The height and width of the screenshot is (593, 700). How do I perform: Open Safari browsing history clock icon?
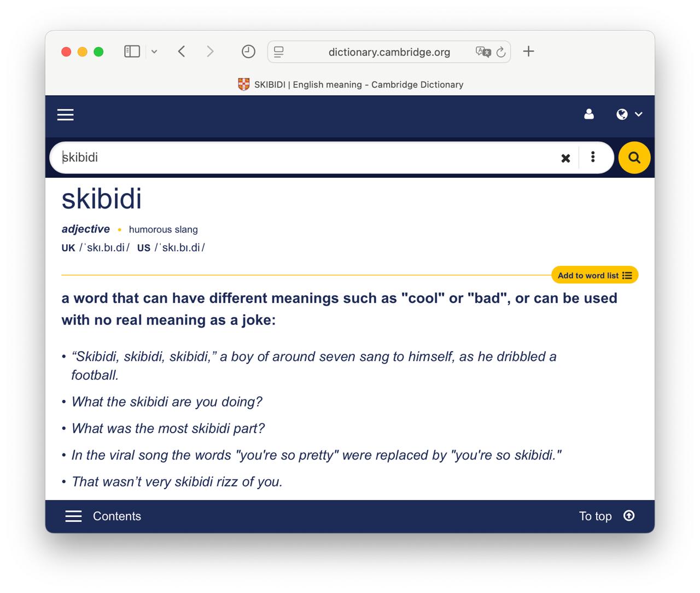pos(248,51)
